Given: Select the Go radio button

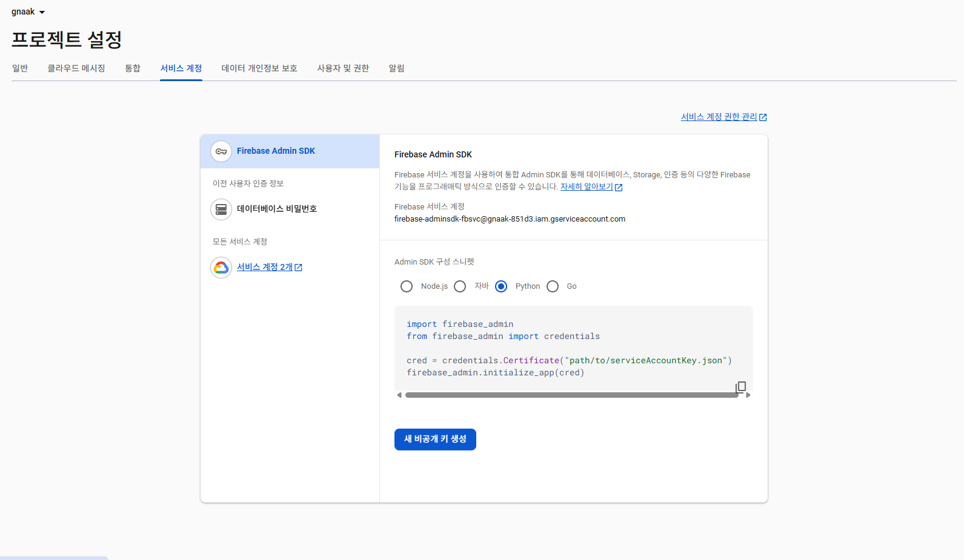Looking at the screenshot, I should (553, 286).
